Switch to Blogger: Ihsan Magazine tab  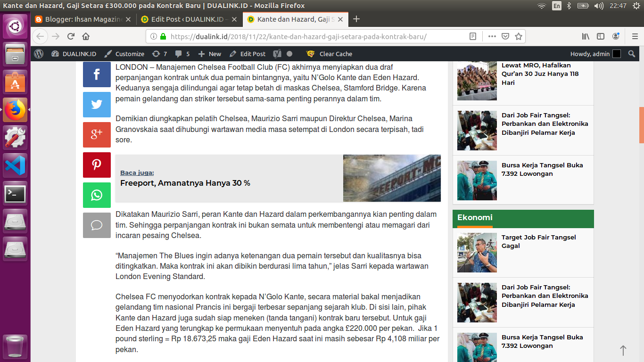[84, 19]
